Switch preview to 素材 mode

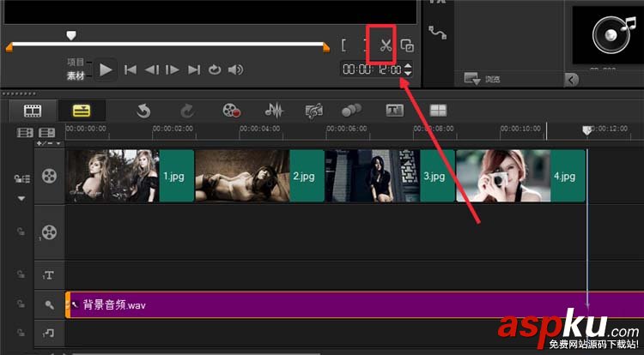pyautogui.click(x=76, y=75)
